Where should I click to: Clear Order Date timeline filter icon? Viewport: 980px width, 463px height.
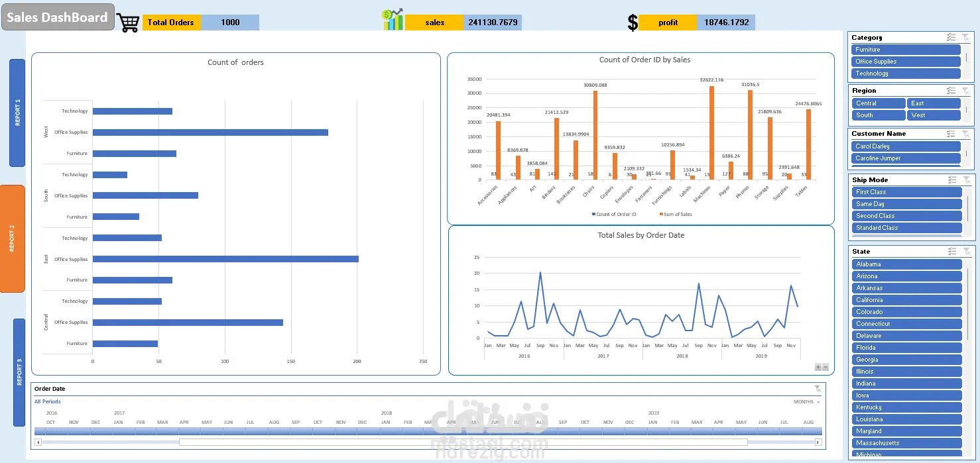(818, 389)
